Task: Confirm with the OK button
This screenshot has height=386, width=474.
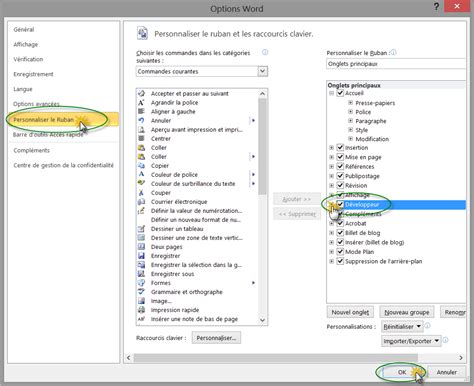Action: click(402, 372)
